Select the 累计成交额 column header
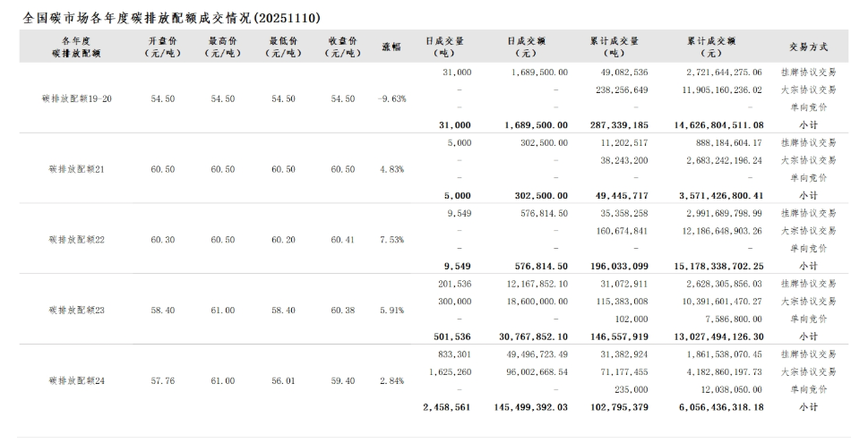868x443 pixels. (x=711, y=47)
